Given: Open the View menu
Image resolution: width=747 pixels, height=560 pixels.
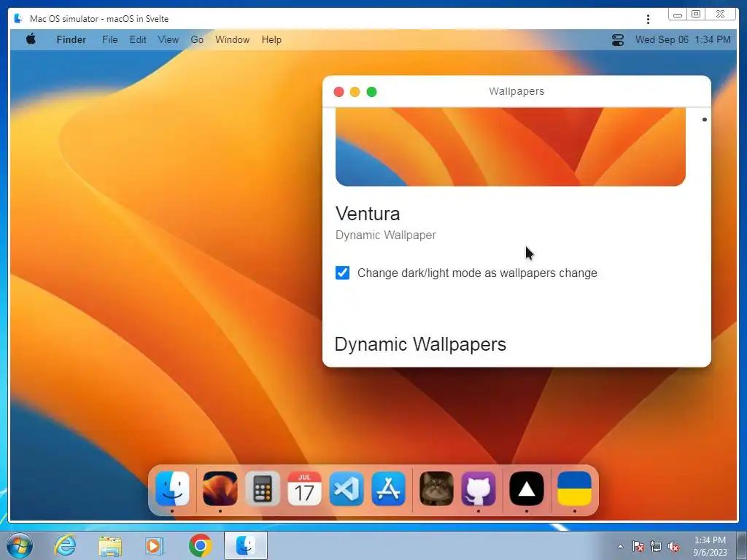Looking at the screenshot, I should click(169, 39).
